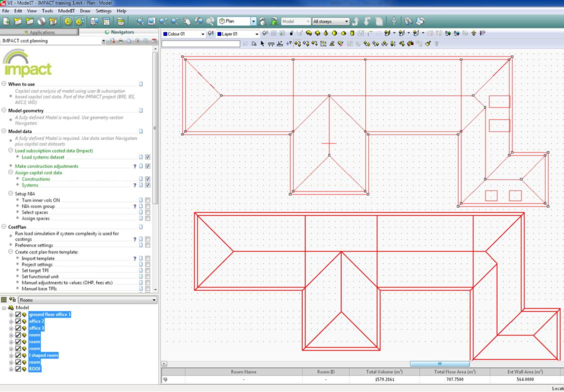Viewport: 564px width, 392px height.
Task: Click the draw sphere shape icon
Action: 335,33
